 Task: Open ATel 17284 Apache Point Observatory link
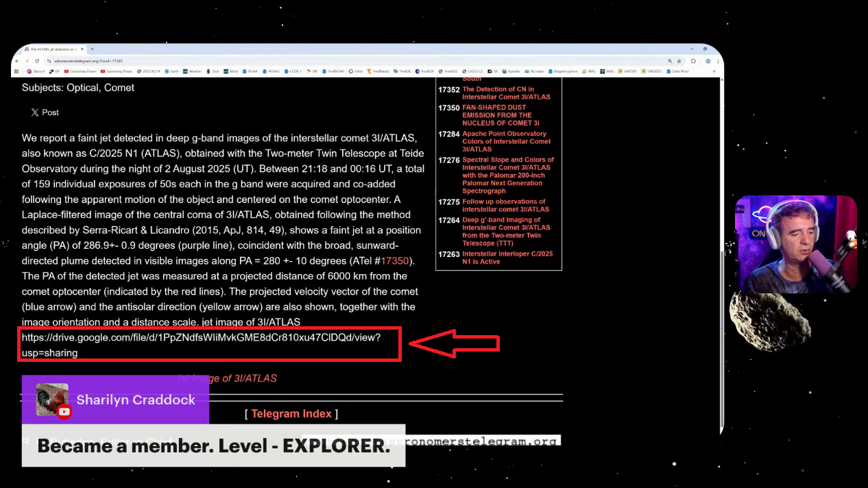click(507, 141)
